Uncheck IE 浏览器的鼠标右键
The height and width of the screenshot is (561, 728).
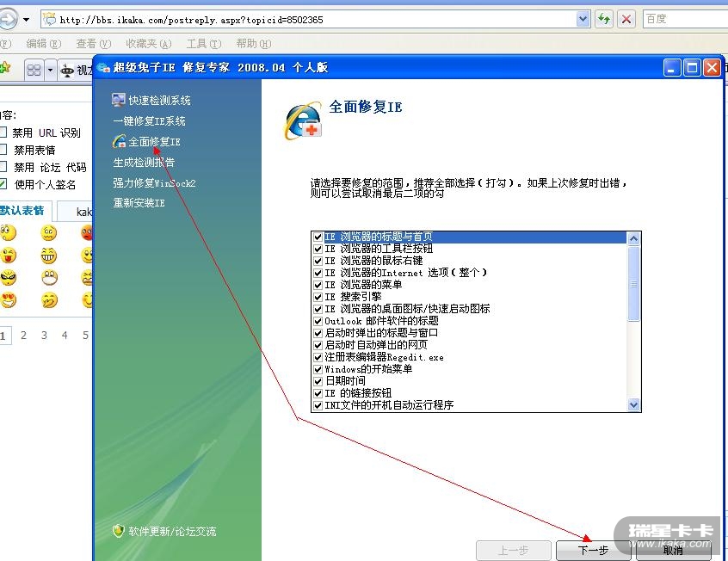[x=318, y=261]
